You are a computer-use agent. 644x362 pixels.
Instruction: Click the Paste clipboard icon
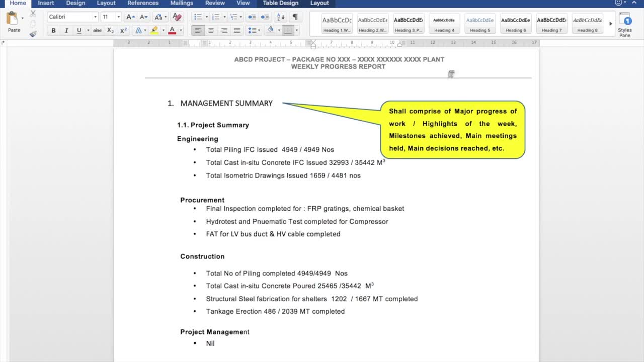12,19
